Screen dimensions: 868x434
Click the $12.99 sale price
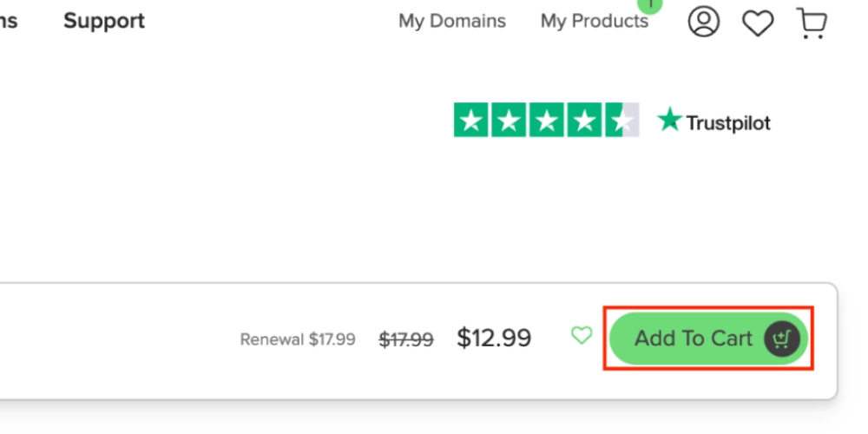point(494,338)
